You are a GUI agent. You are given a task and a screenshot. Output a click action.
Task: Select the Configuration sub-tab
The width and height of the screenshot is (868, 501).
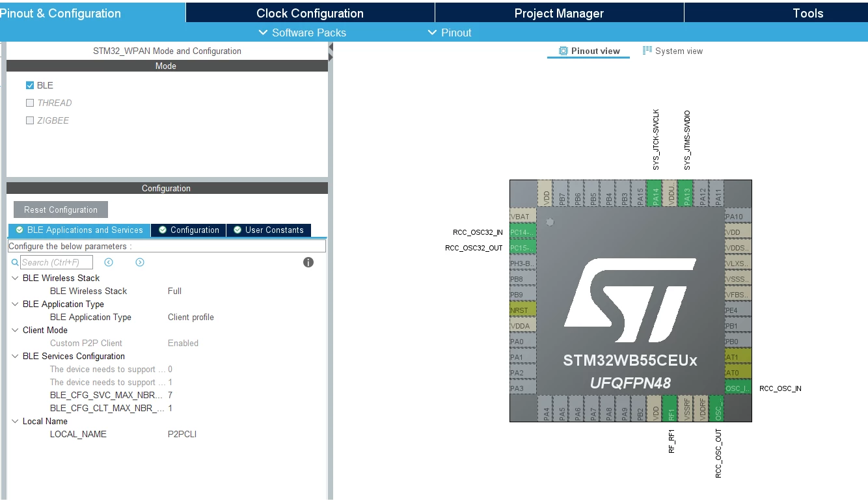click(x=189, y=230)
